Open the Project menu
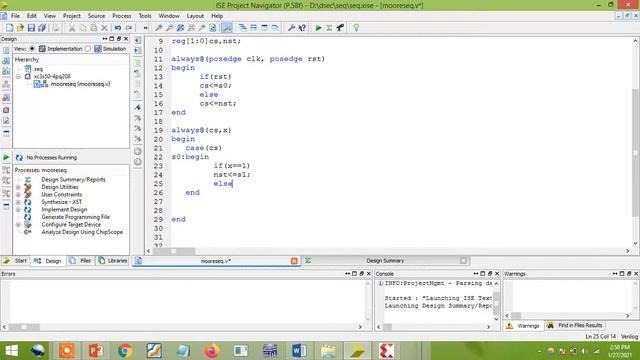This screenshot has height=360, width=640. coord(71,16)
